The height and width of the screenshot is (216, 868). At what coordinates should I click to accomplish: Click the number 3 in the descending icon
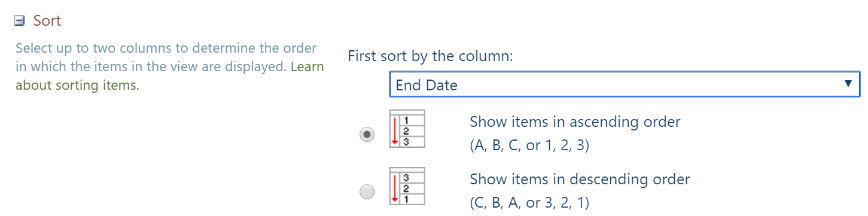[x=406, y=178]
